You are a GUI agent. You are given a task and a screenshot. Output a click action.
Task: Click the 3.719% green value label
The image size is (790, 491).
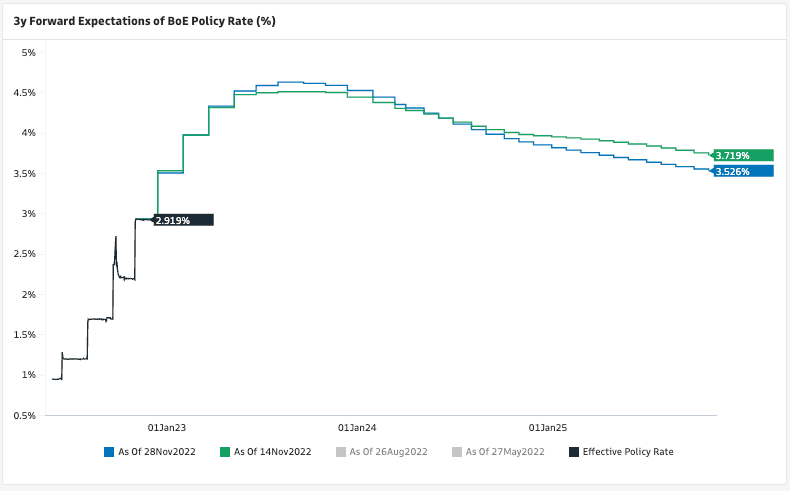click(743, 155)
